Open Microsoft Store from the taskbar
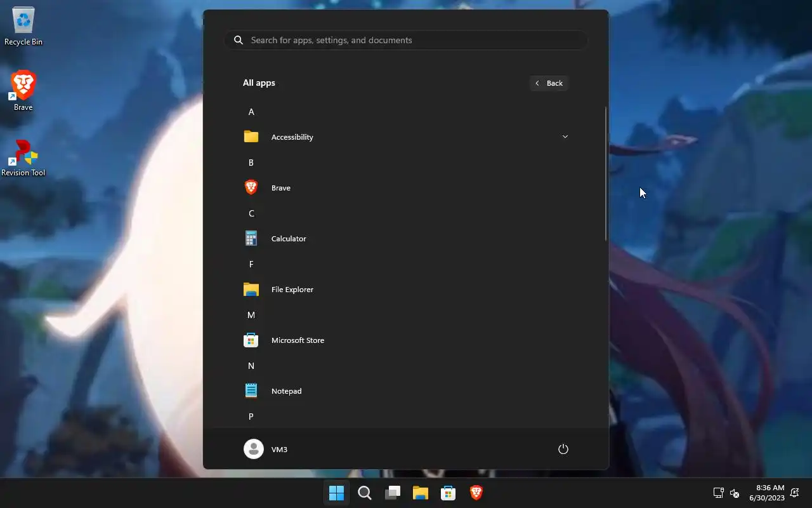Screen dimensions: 812x508 pos(449,493)
